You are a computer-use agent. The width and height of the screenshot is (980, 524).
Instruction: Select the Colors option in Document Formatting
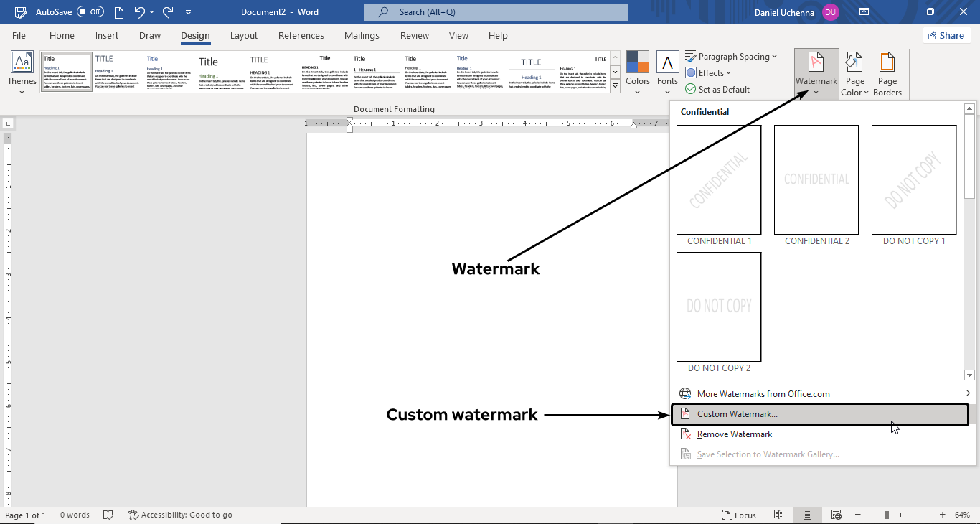637,71
